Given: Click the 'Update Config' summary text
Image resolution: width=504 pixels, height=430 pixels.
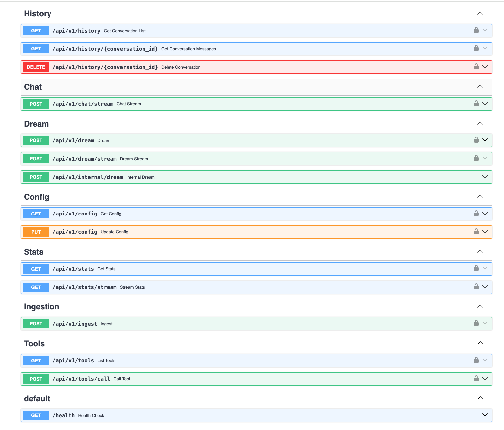Looking at the screenshot, I should pos(114,232).
